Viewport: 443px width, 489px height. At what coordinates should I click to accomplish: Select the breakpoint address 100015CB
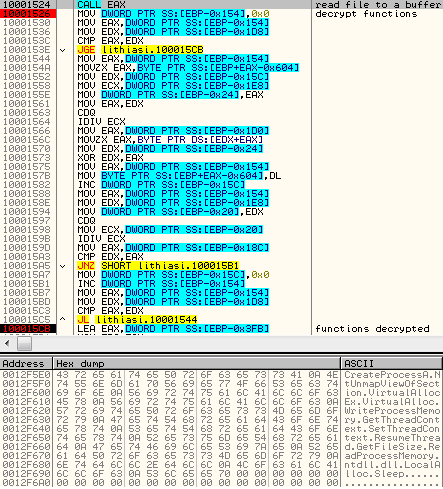click(x=28, y=329)
